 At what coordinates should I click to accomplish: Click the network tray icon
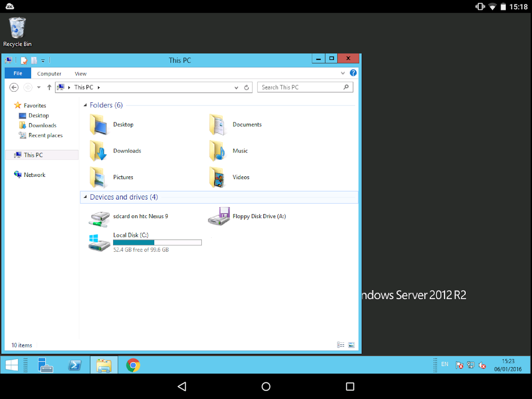(471, 365)
